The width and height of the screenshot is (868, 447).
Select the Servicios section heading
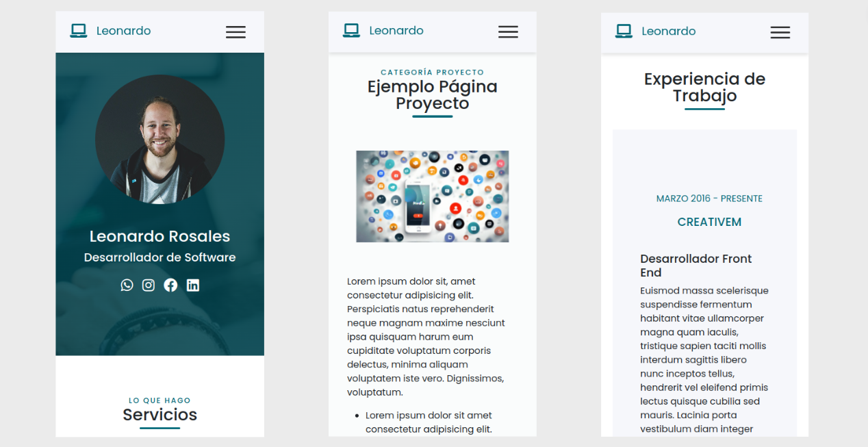(x=159, y=415)
